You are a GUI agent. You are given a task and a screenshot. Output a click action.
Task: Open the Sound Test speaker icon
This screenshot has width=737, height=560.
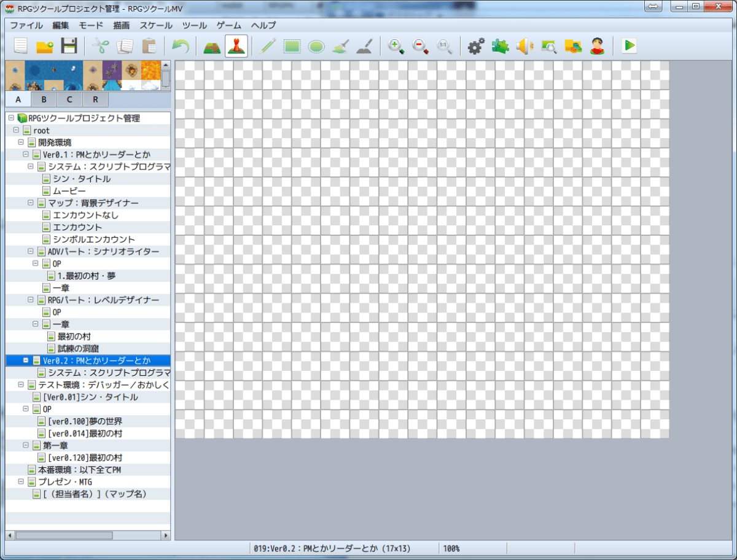(x=524, y=46)
